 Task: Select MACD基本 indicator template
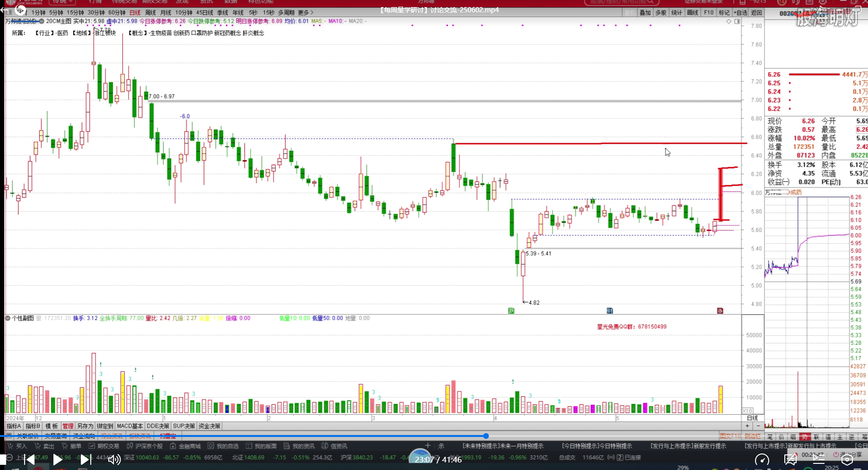(130, 426)
